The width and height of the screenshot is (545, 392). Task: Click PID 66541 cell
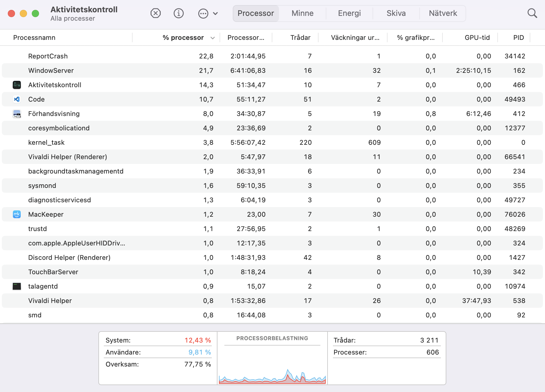515,157
